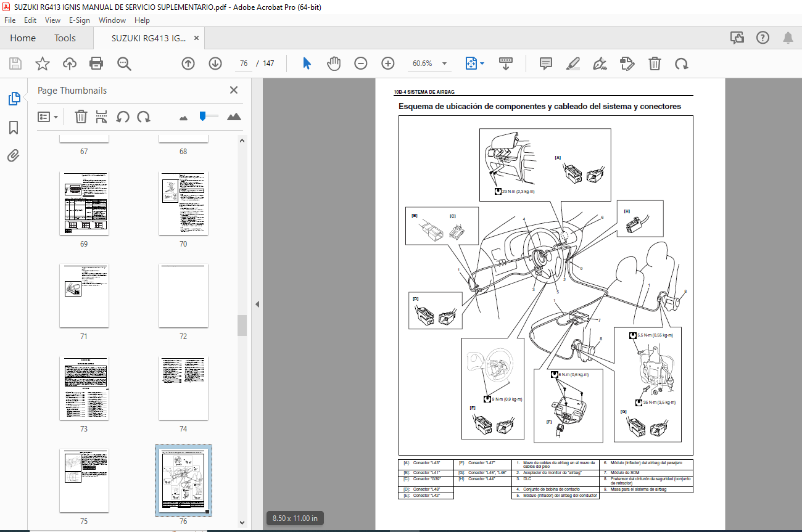
Task: Rotate thumbnails clockwise in the thumbnails panel
Action: point(144,117)
